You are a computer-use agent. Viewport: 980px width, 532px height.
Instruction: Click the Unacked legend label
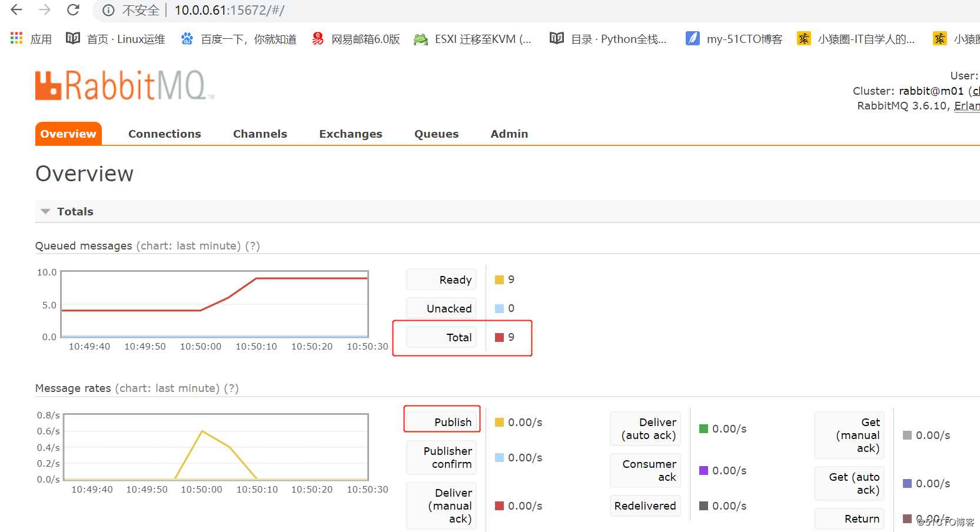coord(441,308)
